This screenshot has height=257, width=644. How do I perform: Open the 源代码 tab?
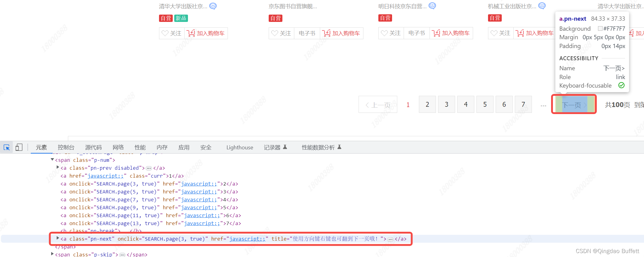click(94, 148)
